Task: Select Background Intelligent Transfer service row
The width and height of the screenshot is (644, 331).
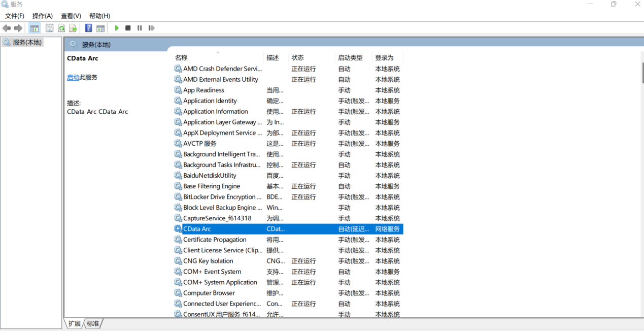Action: click(288, 154)
